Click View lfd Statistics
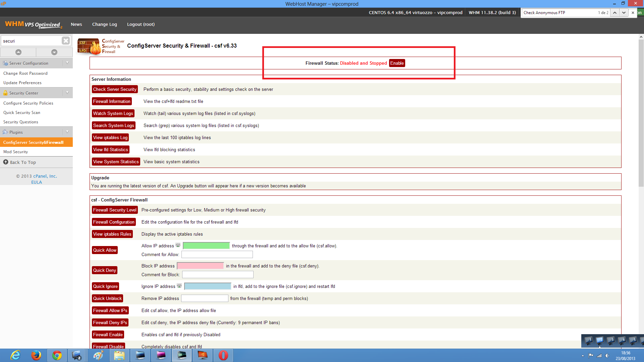This screenshot has width=644, height=362. (111, 149)
